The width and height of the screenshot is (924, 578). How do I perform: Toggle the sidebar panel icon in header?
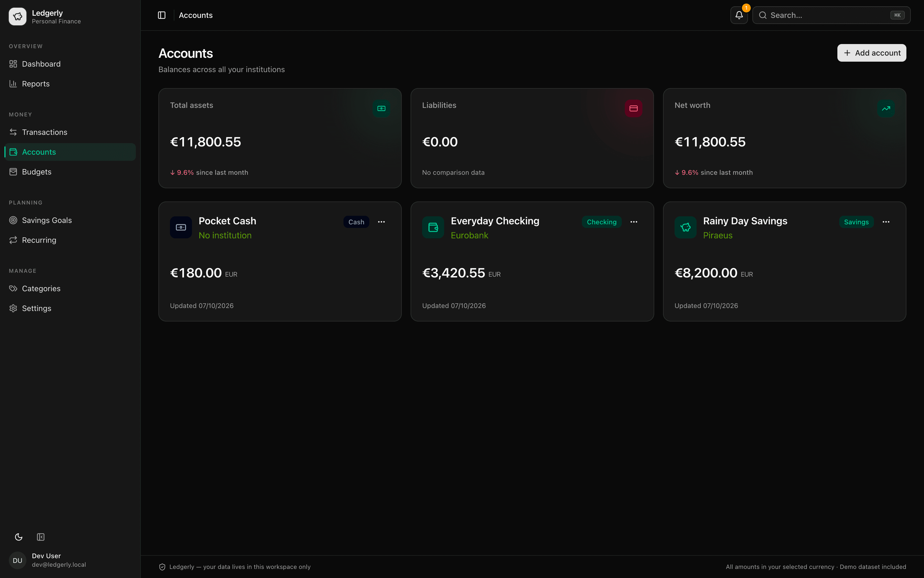tap(161, 15)
